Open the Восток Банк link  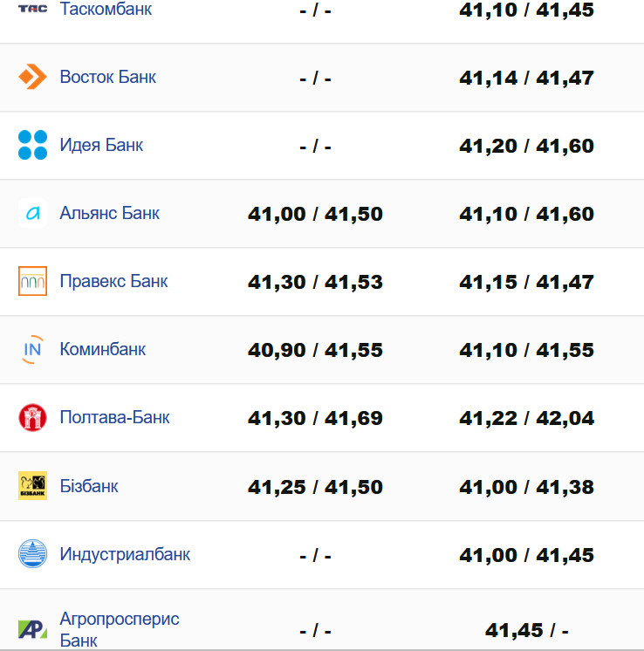(108, 77)
